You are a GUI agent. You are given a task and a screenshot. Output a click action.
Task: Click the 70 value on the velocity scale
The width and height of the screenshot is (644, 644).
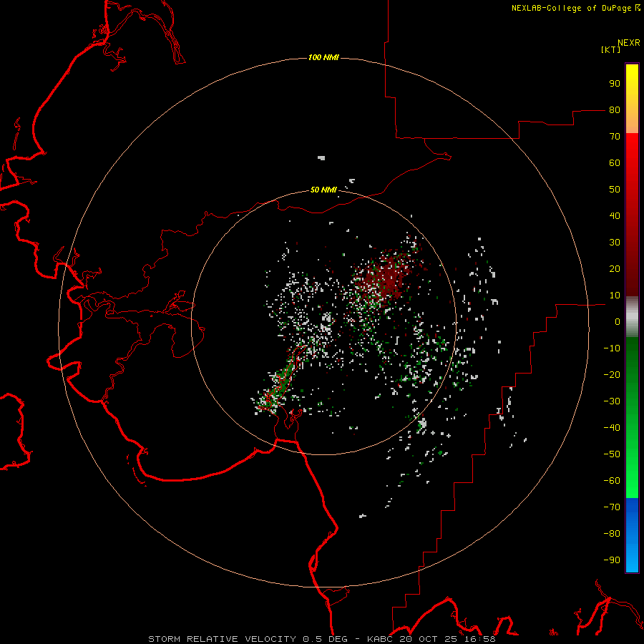615,137
